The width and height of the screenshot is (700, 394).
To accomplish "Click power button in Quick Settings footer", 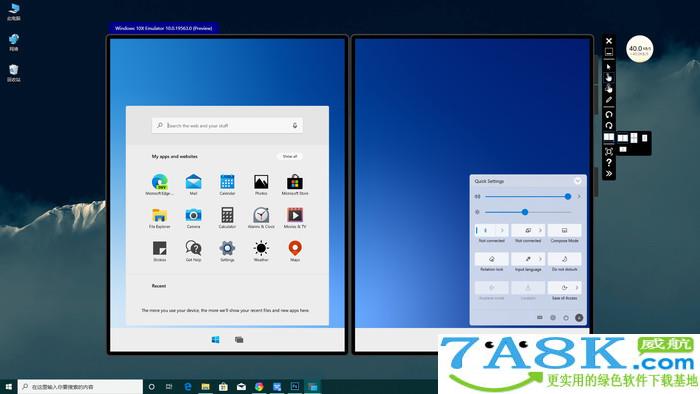I will pos(566,318).
